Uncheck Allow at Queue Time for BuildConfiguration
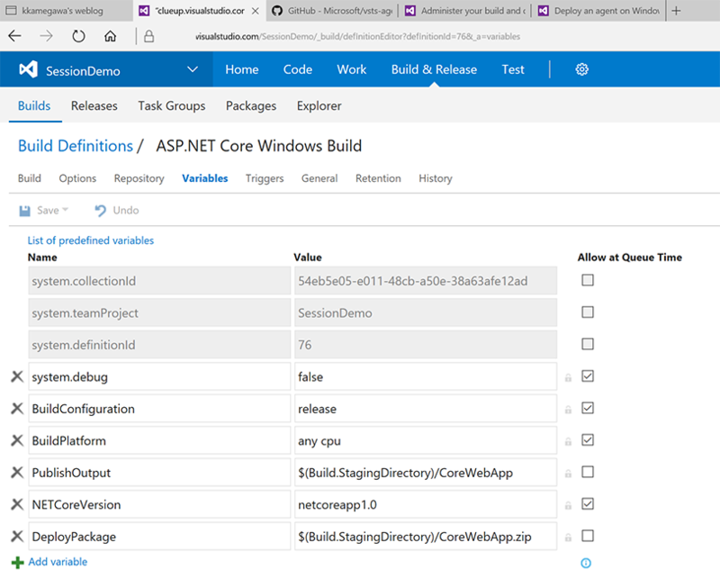 [x=588, y=408]
